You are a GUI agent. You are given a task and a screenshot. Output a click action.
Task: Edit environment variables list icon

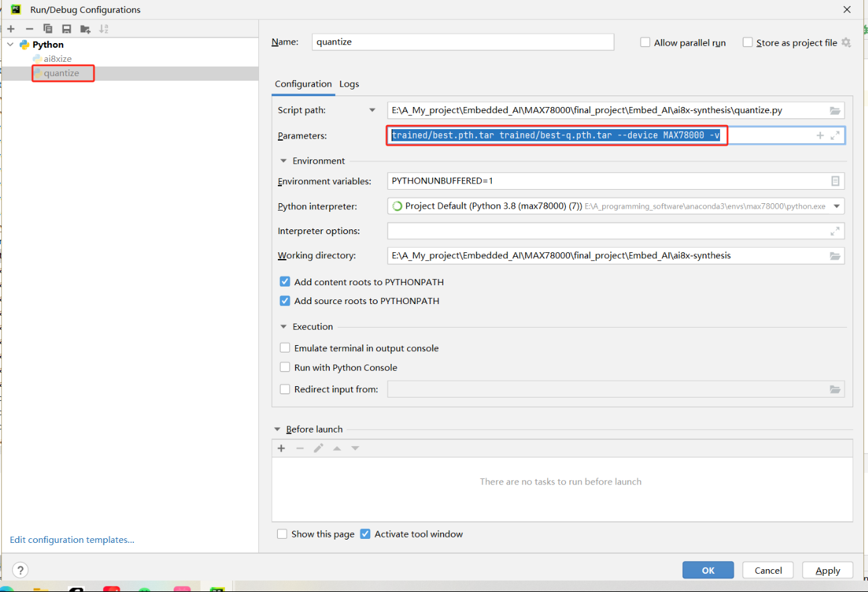coord(835,181)
